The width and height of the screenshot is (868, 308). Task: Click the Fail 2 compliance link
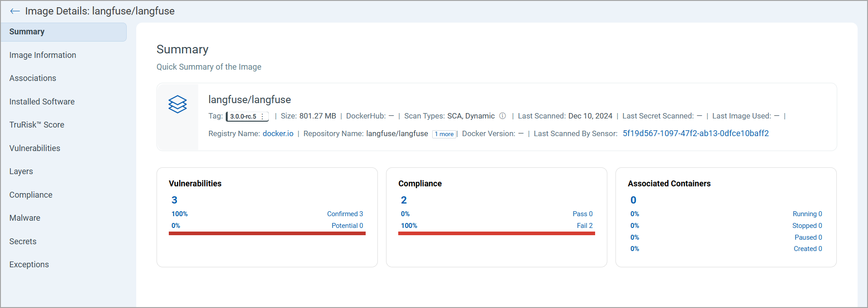(x=584, y=226)
